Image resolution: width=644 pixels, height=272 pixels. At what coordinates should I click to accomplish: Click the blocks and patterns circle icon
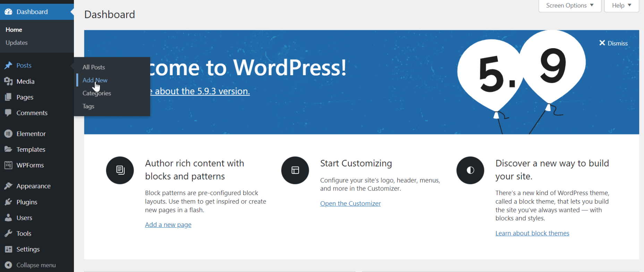120,170
